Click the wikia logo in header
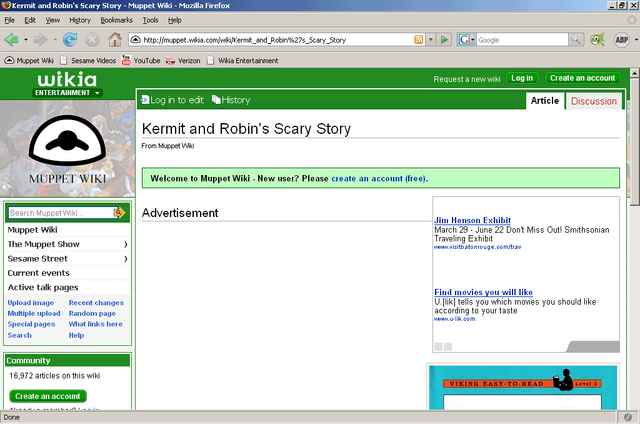640x424 pixels. pyautogui.click(x=67, y=79)
